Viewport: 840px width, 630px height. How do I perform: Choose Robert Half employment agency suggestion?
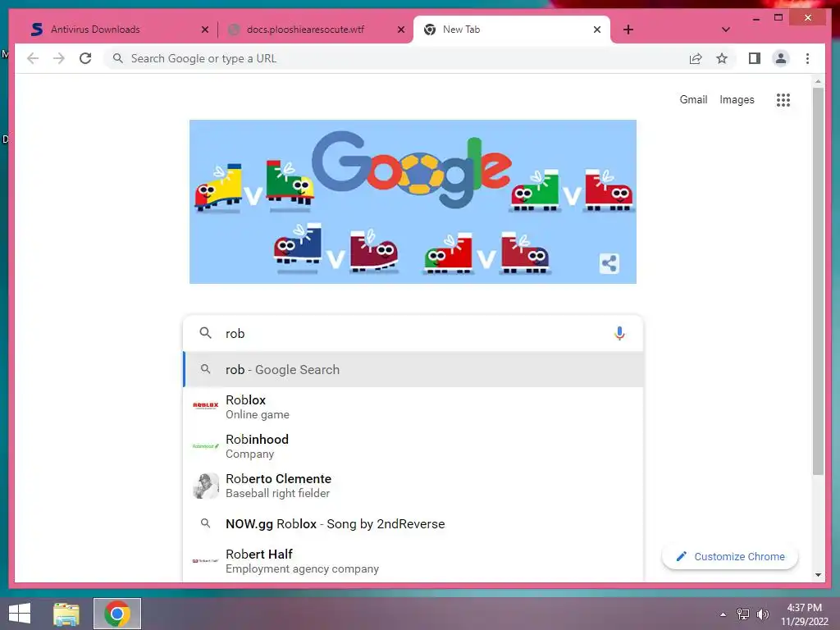413,561
